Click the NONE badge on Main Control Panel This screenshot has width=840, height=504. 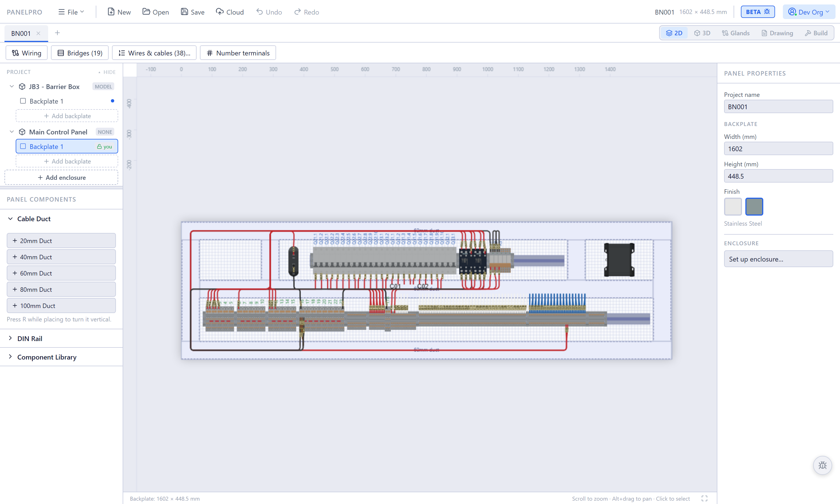click(105, 132)
